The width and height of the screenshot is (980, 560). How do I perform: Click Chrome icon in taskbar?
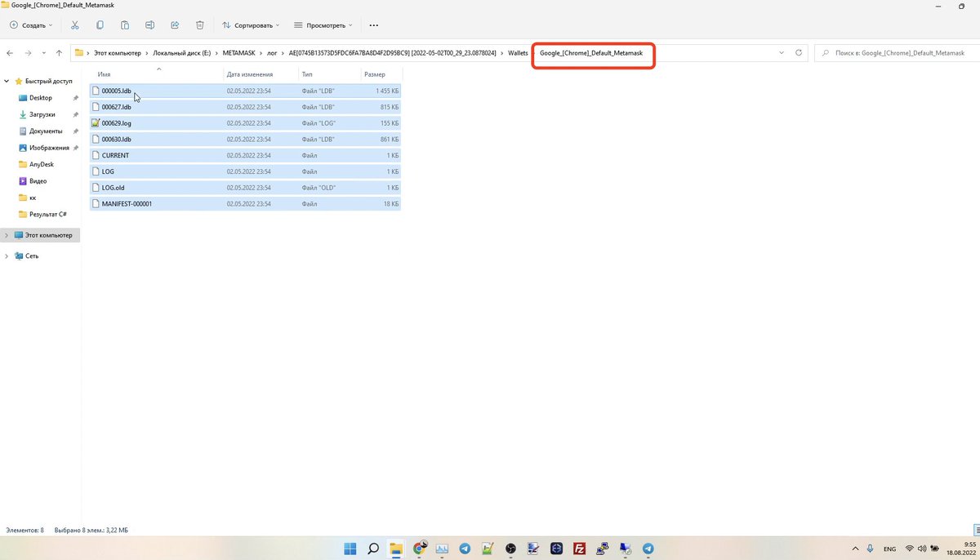coord(420,549)
